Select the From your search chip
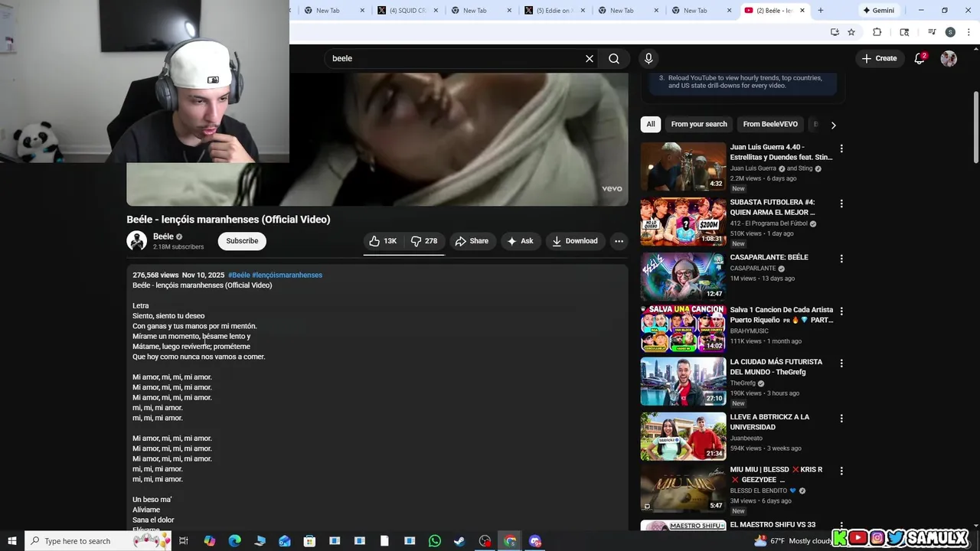 pos(699,124)
